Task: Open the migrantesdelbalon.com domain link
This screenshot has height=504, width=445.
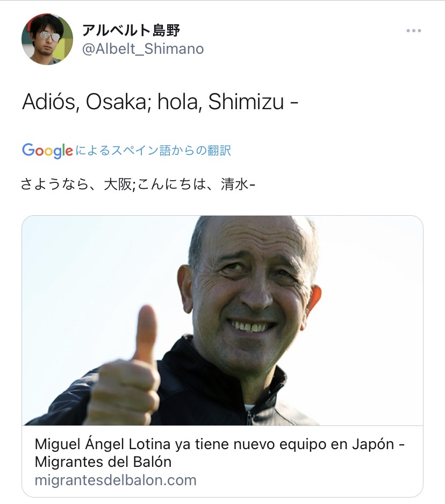Action: click(x=116, y=480)
